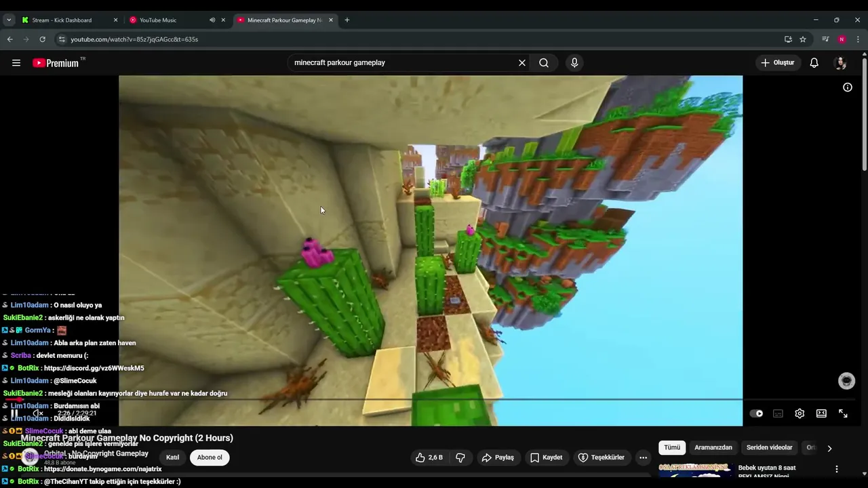Screen dimensions: 868x488
Task: Open the donate.bynogame.com chat link
Action: (103, 469)
